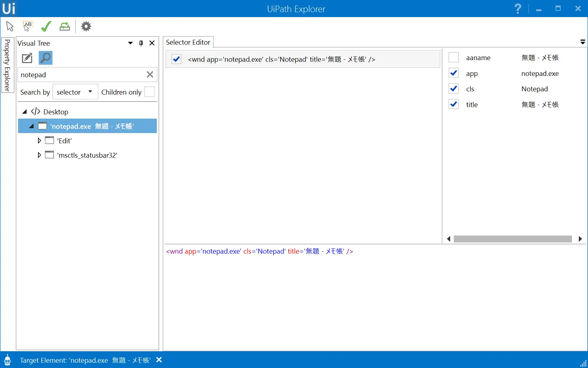
Task: Toggle the search magnifier in Visual Tree
Action: click(x=46, y=58)
